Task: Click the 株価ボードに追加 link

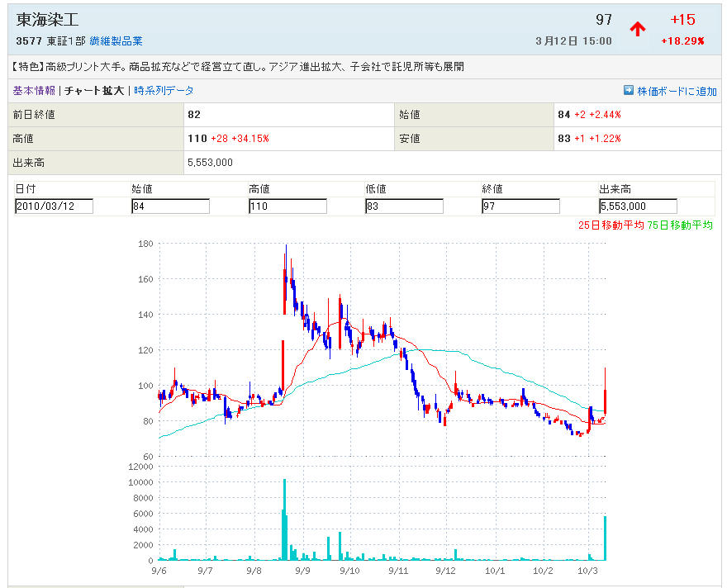Action: click(677, 92)
